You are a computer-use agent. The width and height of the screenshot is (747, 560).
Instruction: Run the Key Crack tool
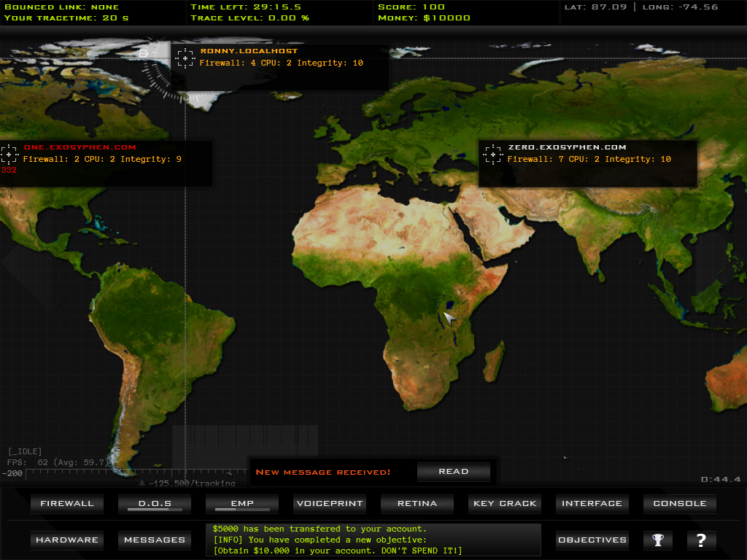click(x=505, y=504)
